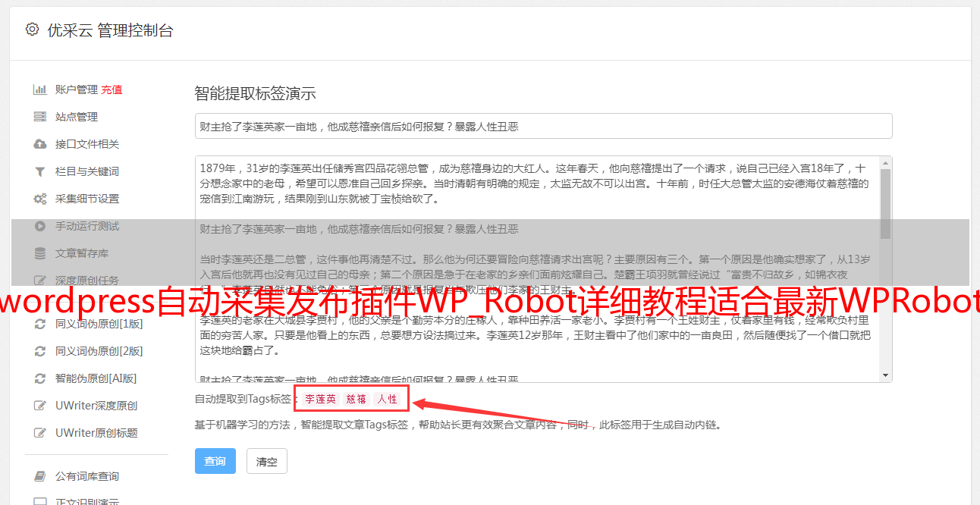Open book icon for 公有词库查询
The image size is (980, 505).
(x=40, y=476)
